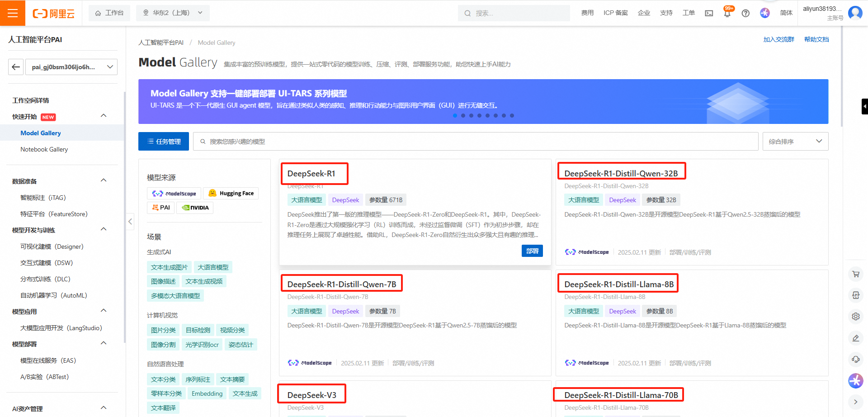The height and width of the screenshot is (417, 868).
Task: Collapse the left sidebar handle
Action: 130,222
